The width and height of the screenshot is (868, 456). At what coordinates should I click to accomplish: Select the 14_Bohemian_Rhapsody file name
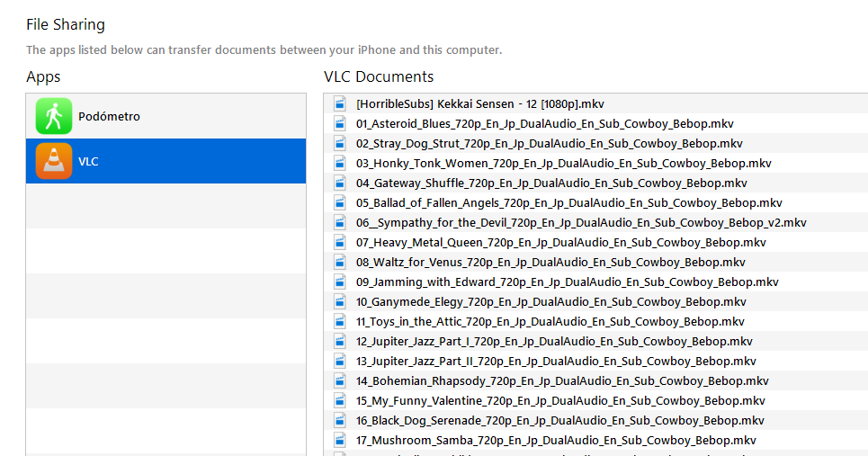point(562,380)
